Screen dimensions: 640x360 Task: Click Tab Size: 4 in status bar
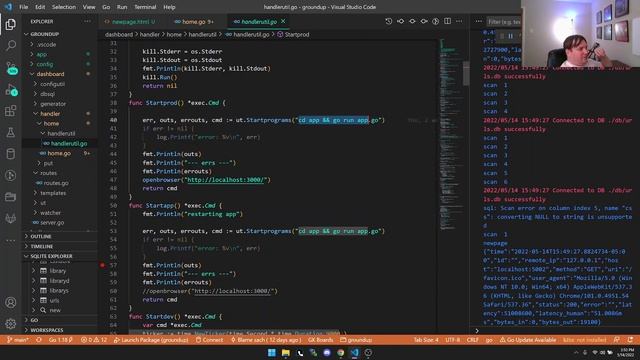coord(426,340)
